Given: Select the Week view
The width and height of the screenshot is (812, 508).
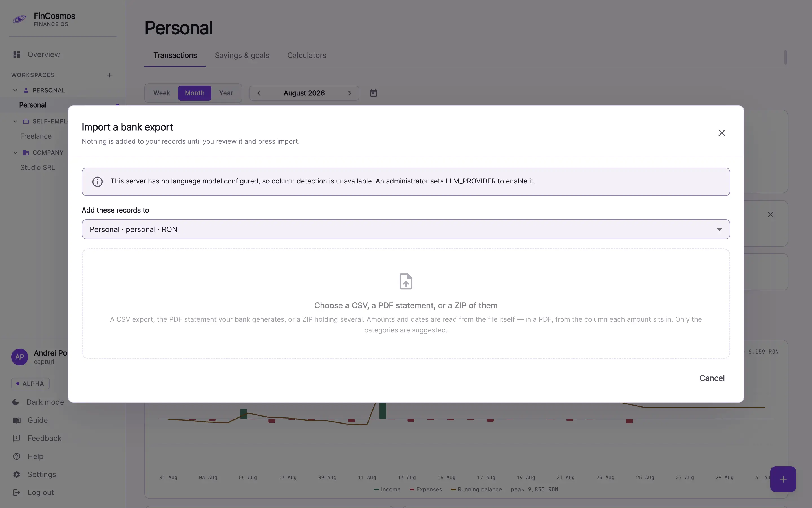Looking at the screenshot, I should click(161, 93).
